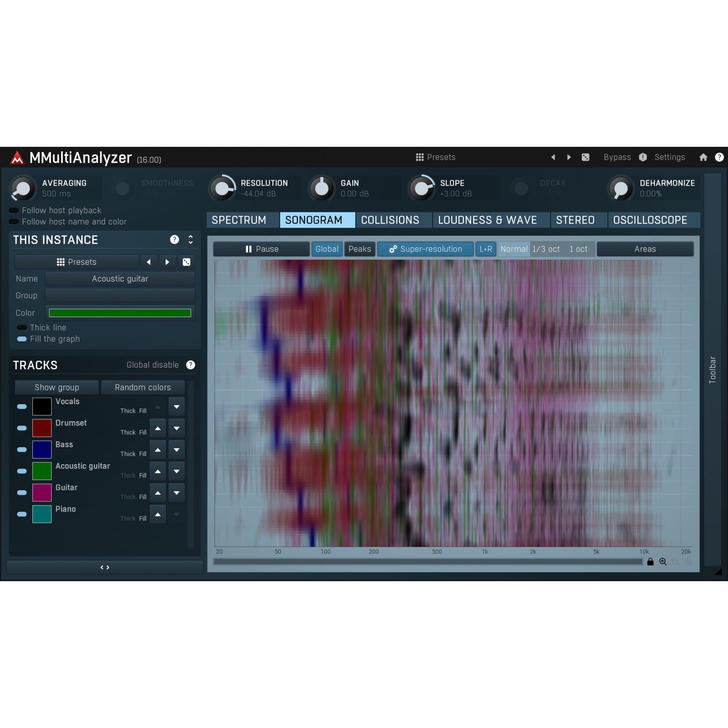Lock the sonogram range with the padlock icon

[x=650, y=562]
